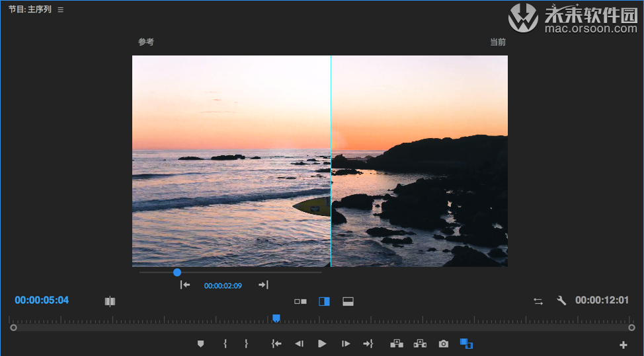Click the Lift button
The image size is (644, 356).
397,343
